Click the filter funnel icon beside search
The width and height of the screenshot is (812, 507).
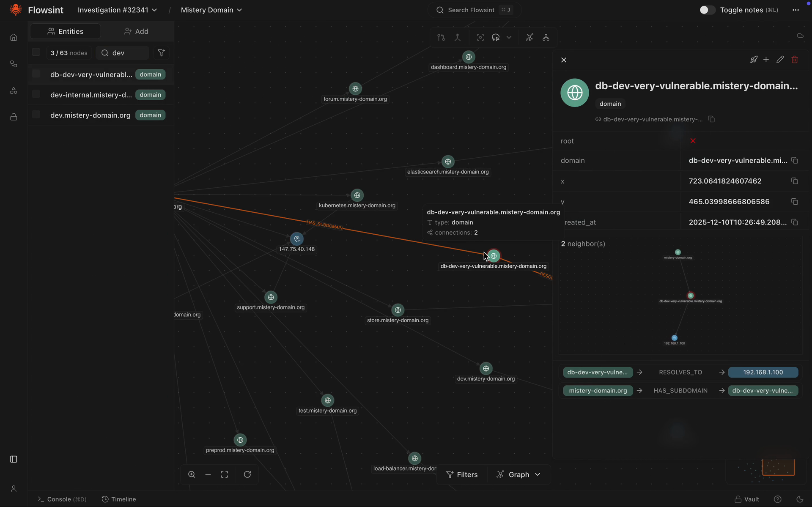(161, 53)
